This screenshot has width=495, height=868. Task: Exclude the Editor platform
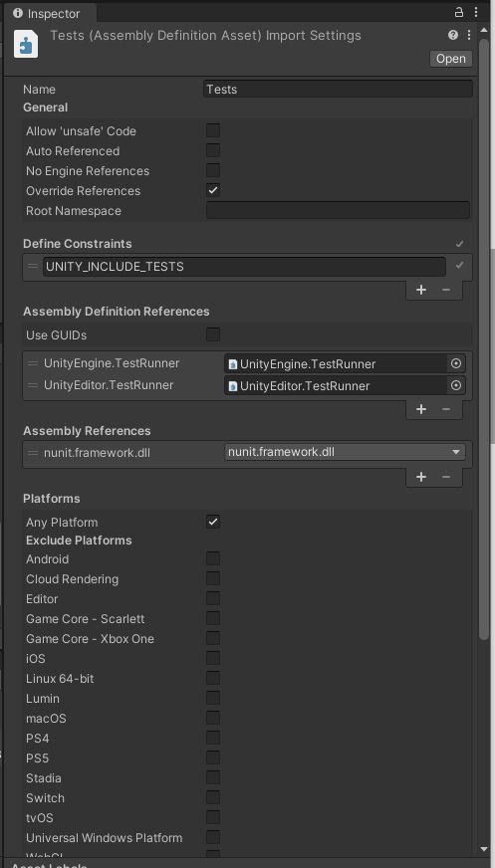point(213,598)
